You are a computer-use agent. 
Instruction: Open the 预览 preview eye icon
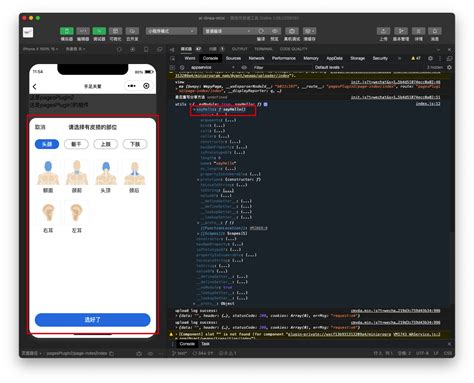pyautogui.click(x=275, y=31)
